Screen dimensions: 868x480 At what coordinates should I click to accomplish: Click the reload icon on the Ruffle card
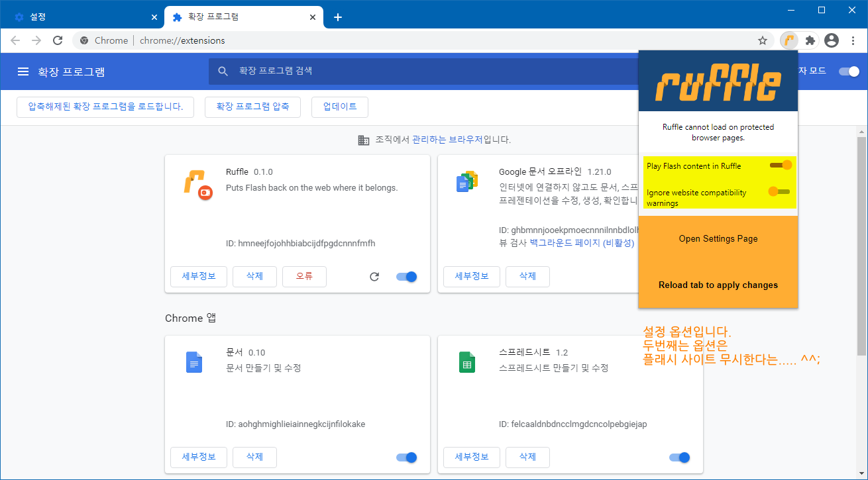pyautogui.click(x=374, y=277)
